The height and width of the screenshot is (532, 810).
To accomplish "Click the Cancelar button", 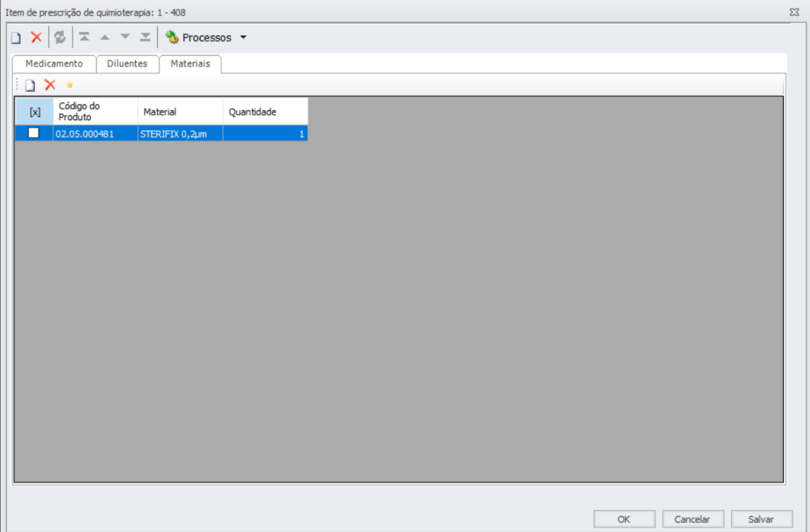I will coord(693,519).
